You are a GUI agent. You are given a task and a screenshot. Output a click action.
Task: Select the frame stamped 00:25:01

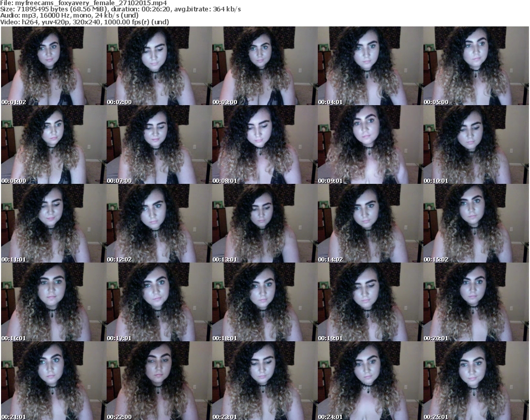click(476, 381)
